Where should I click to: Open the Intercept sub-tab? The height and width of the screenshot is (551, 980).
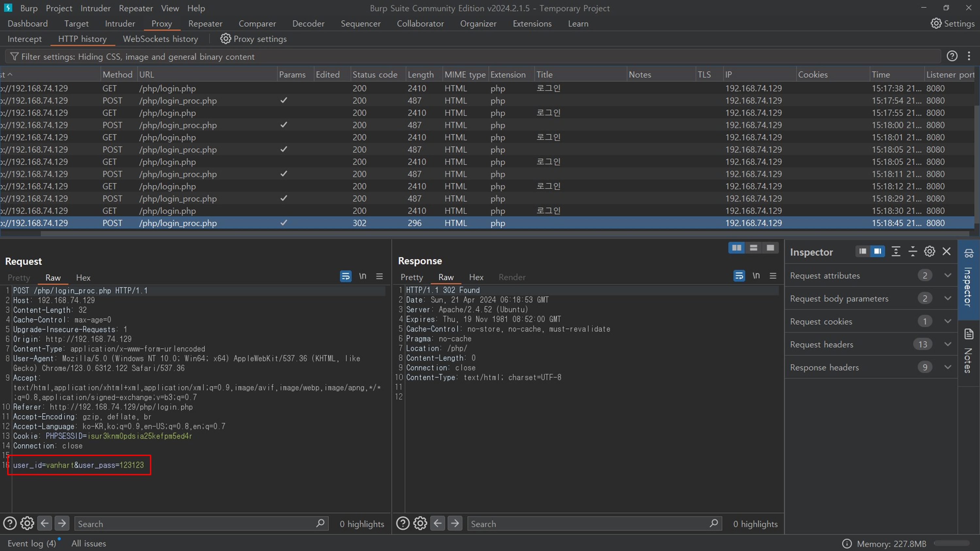coord(25,39)
